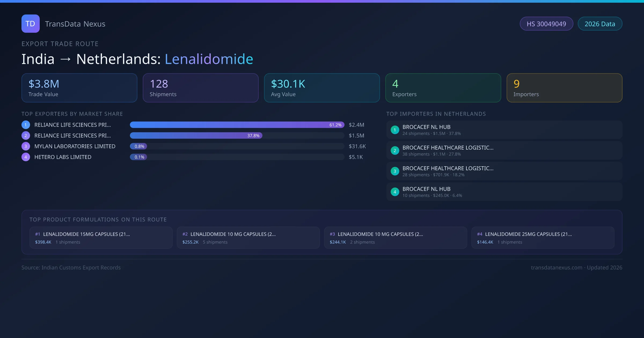
Task: Click rank 3 badge beside Mylan Laboratories
Action: pos(25,146)
